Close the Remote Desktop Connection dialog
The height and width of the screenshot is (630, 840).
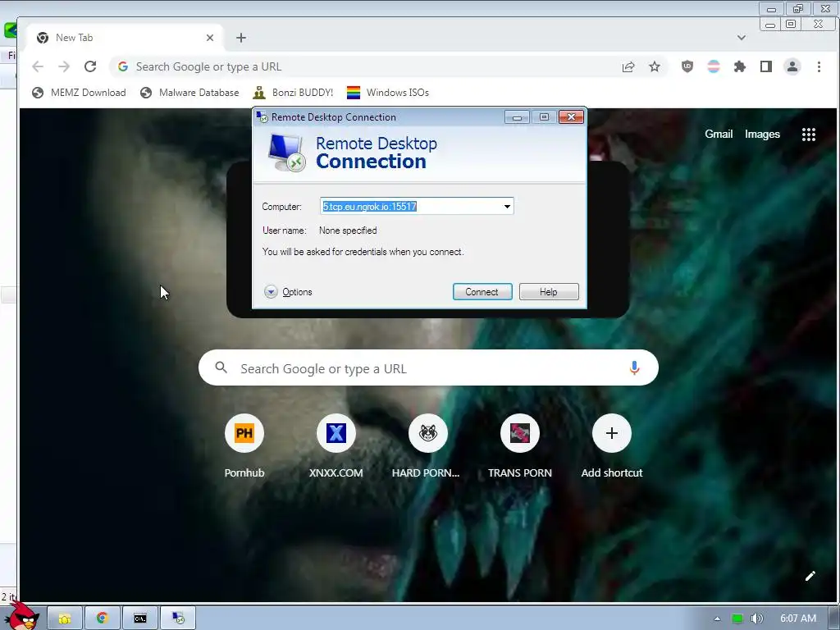(571, 116)
